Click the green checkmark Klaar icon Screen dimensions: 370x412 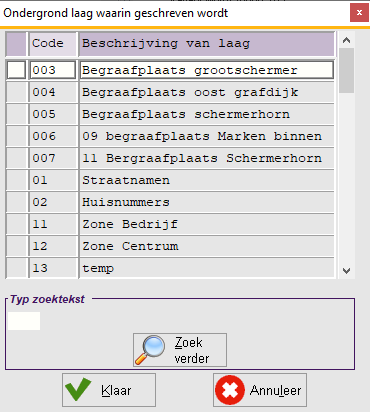click(78, 389)
